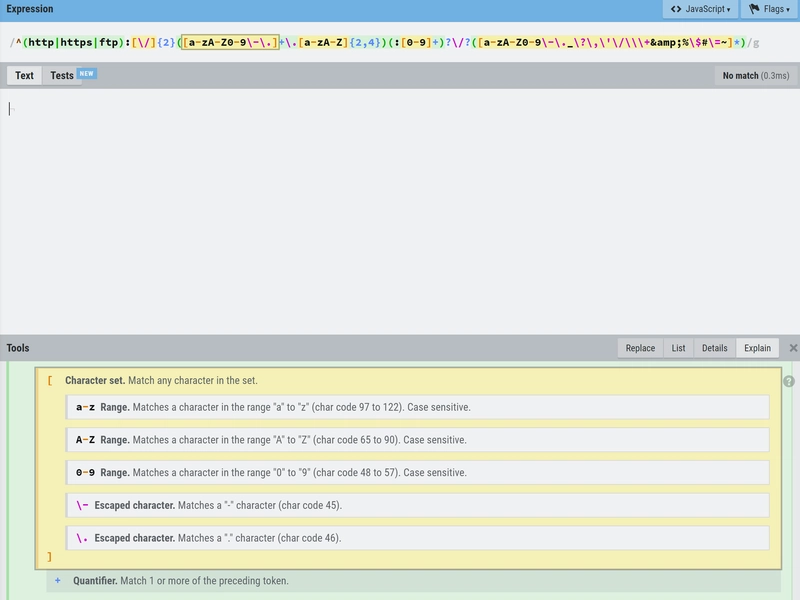
Task: Click the closing bracket of Character set
Action: coord(50,557)
